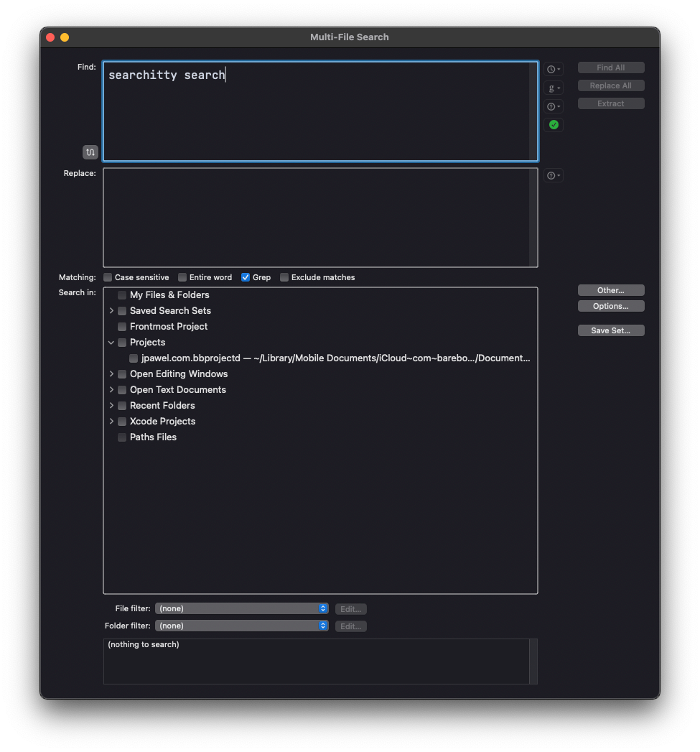This screenshot has height=752, width=700.
Task: Select the Paths Files row label
Action: click(153, 437)
